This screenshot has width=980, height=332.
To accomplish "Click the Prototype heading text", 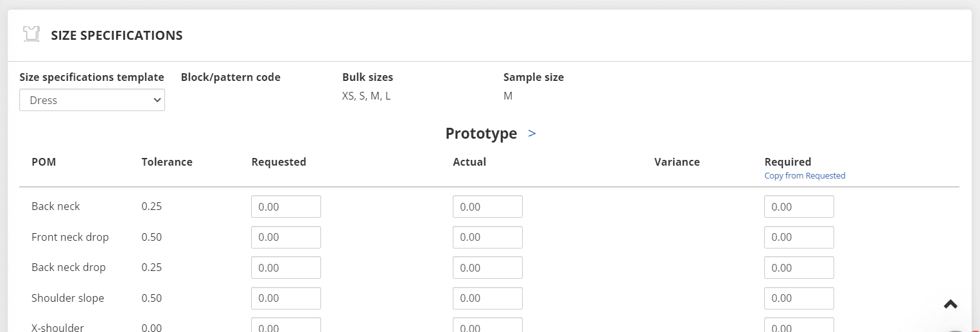I will click(x=481, y=134).
